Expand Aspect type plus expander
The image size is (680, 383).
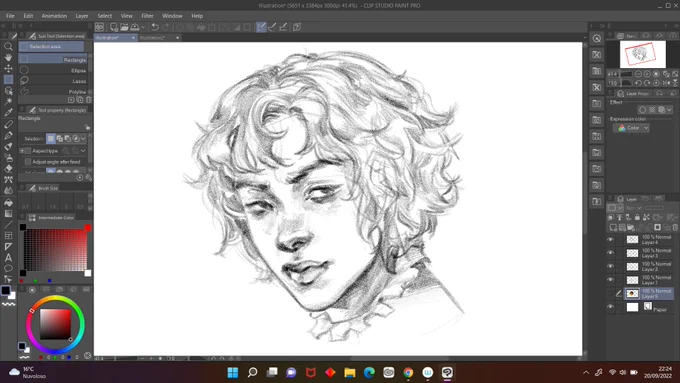[x=22, y=151]
